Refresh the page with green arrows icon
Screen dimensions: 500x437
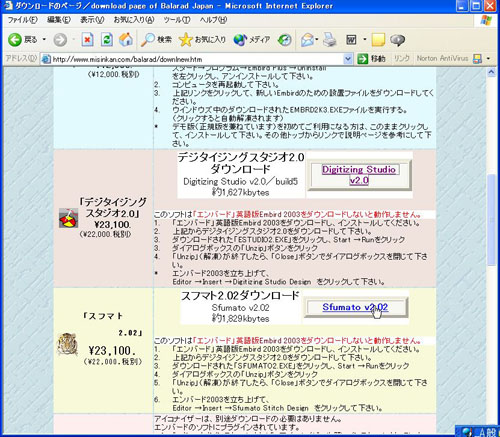(x=107, y=40)
